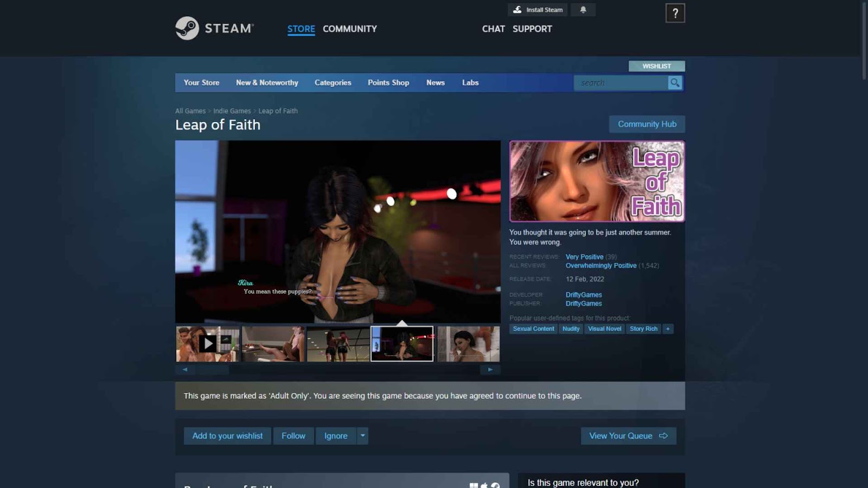Click the View Your Queue button

629,436
